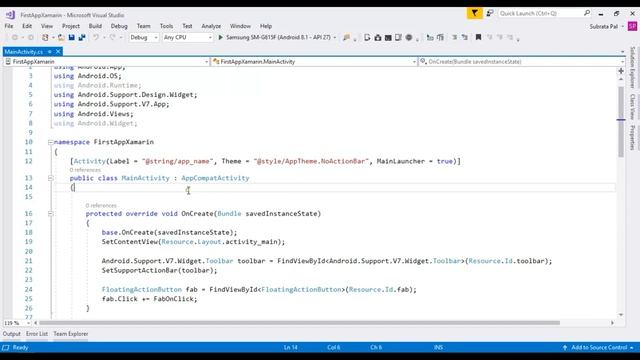Uncomment selected lines icon
This screenshot has height=360, width=640.
coord(464,38)
